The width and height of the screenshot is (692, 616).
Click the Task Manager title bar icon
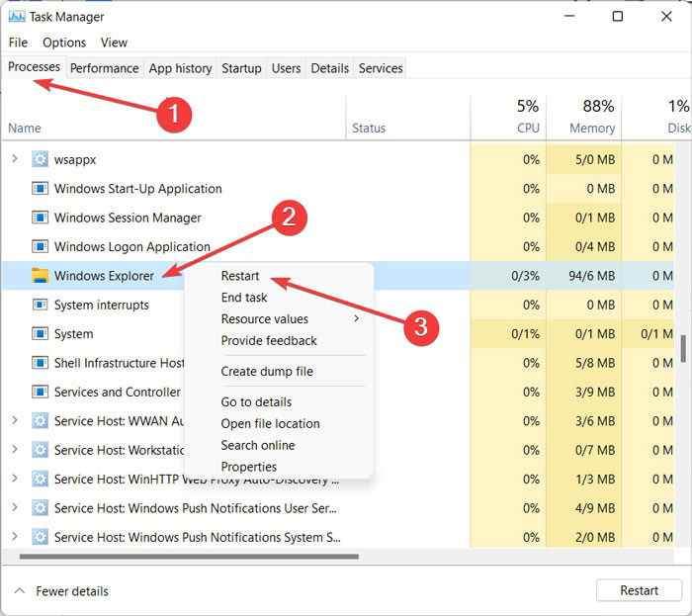(x=17, y=17)
